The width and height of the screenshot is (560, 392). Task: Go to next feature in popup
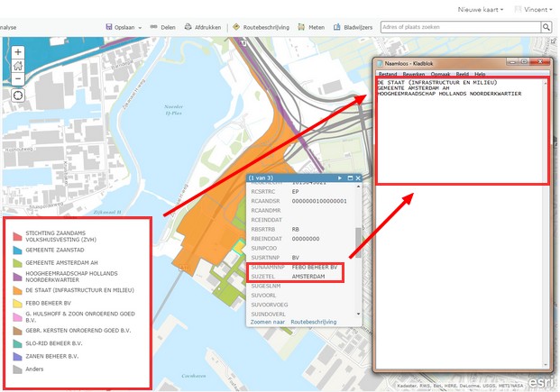pyautogui.click(x=340, y=178)
